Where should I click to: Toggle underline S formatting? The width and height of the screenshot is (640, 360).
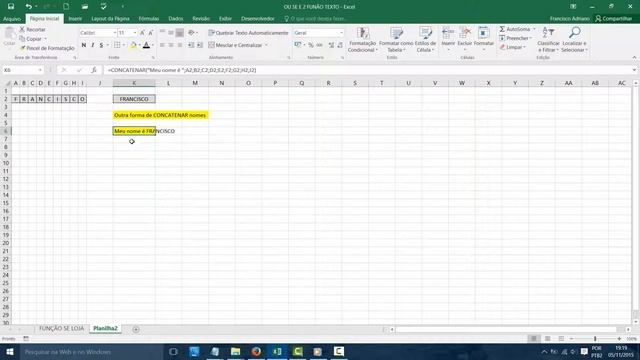click(101, 45)
